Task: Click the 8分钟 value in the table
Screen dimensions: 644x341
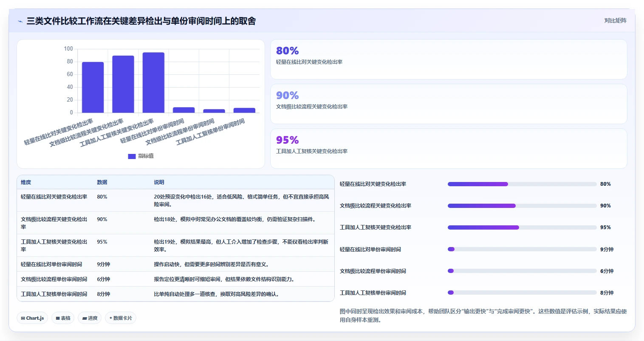Action: coord(103,294)
